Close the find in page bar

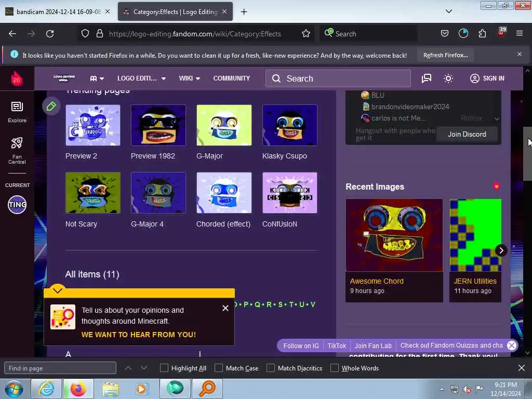[522, 368]
